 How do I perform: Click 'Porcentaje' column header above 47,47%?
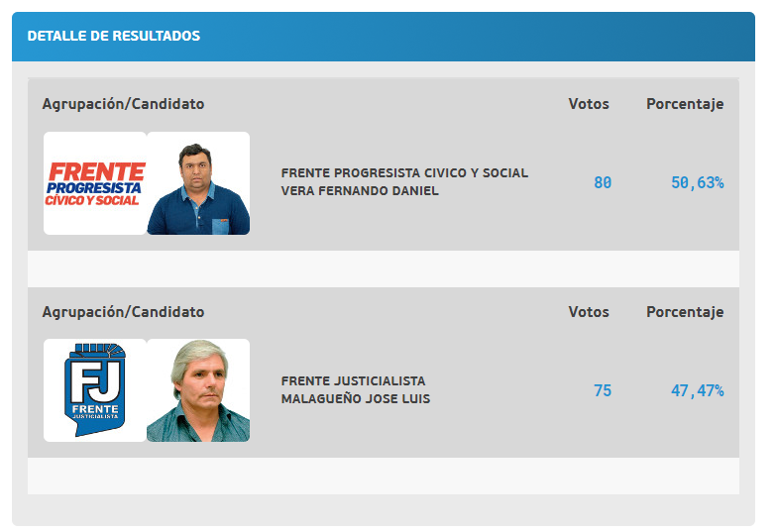685,312
